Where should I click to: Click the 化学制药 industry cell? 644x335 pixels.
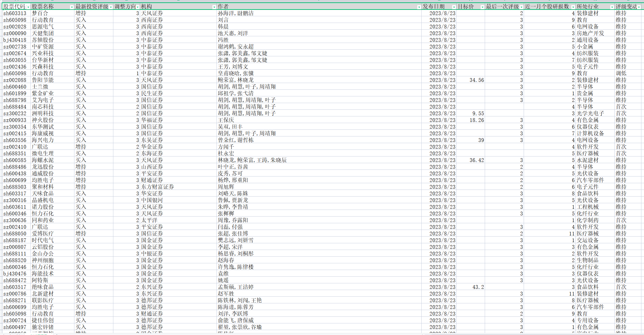click(x=595, y=220)
